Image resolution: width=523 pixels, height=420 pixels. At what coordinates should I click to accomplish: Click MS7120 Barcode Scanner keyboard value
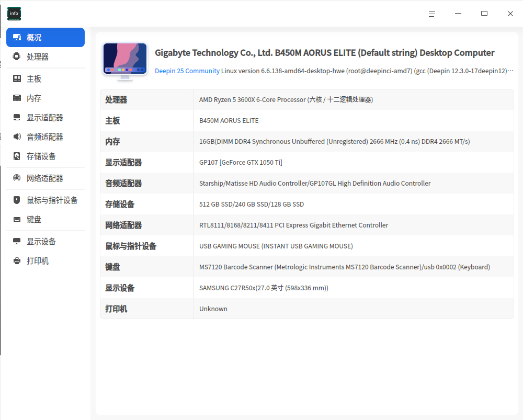(345, 267)
